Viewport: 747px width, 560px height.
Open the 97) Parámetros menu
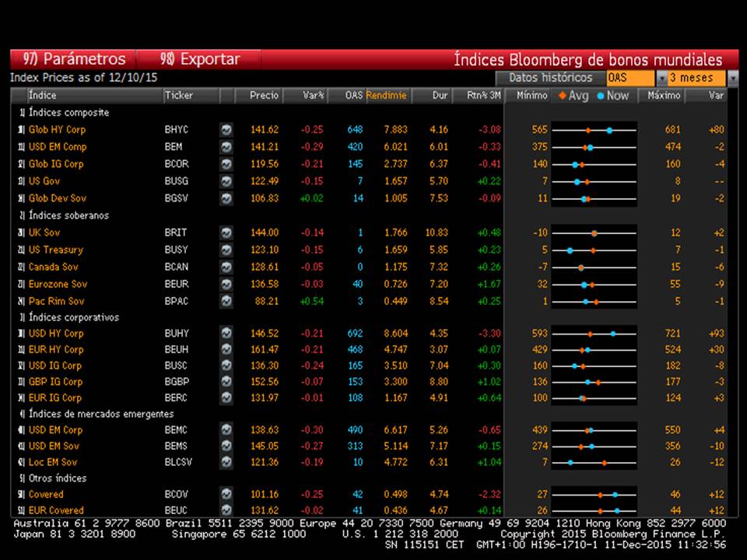(x=73, y=59)
